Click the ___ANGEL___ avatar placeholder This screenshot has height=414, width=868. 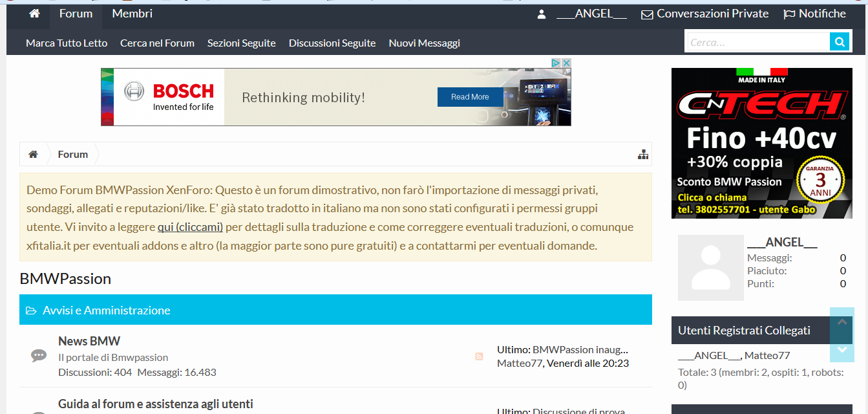click(711, 268)
